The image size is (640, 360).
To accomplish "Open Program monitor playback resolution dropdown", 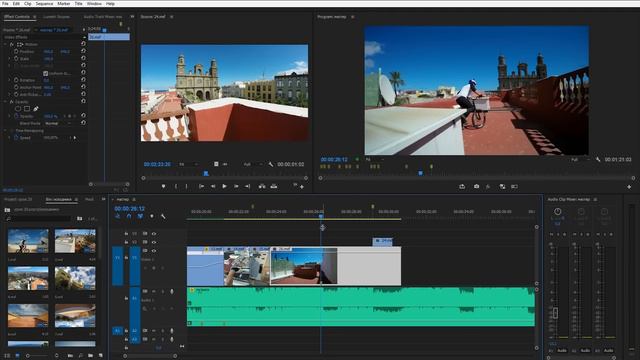I will click(x=580, y=160).
